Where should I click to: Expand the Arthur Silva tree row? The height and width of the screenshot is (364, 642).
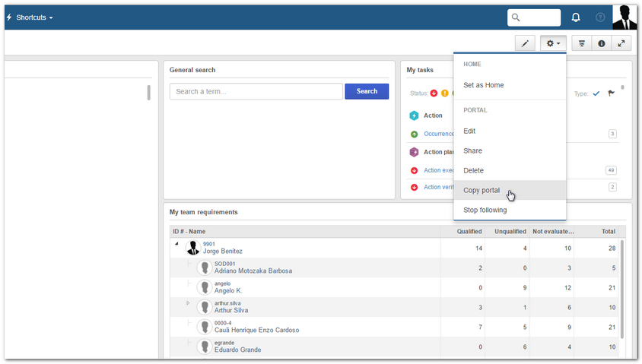coord(188,303)
